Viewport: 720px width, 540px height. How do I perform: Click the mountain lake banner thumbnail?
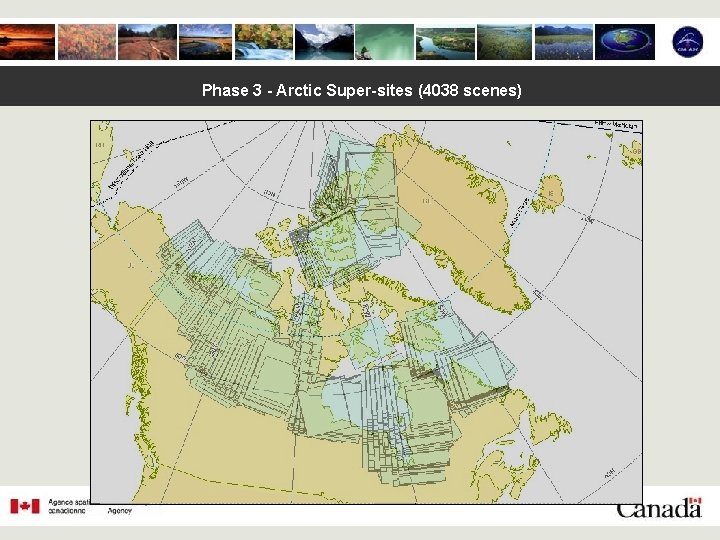point(324,42)
